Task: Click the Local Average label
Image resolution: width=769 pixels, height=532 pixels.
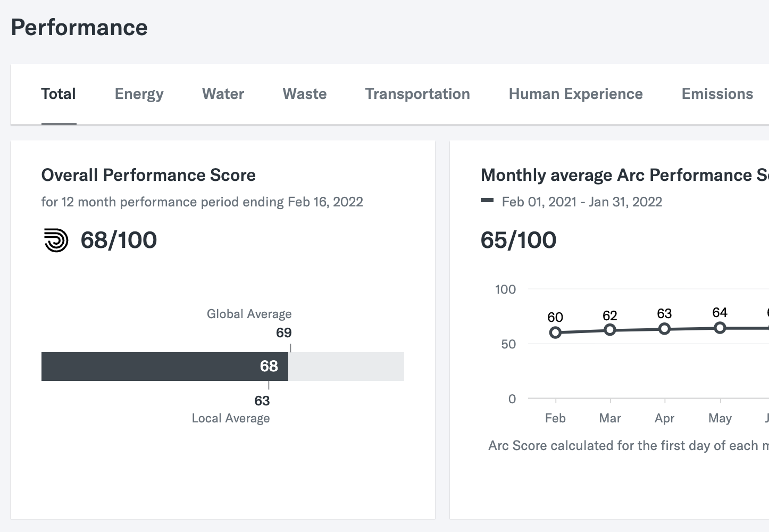Action: coord(230,419)
